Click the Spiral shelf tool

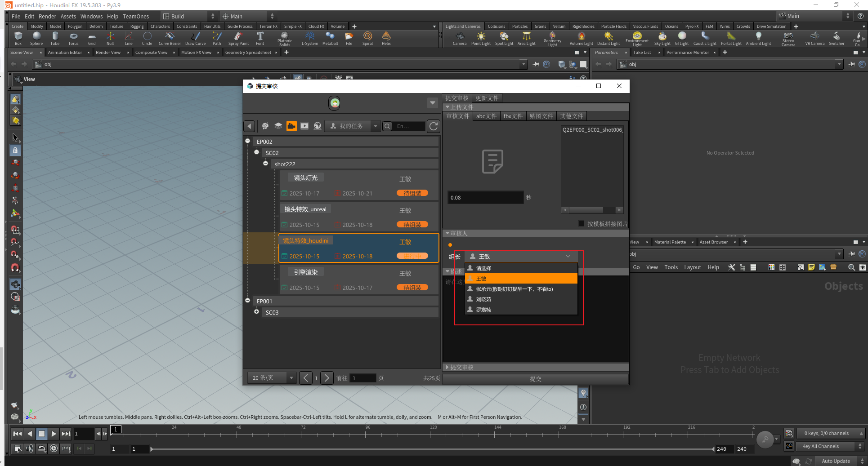367,38
